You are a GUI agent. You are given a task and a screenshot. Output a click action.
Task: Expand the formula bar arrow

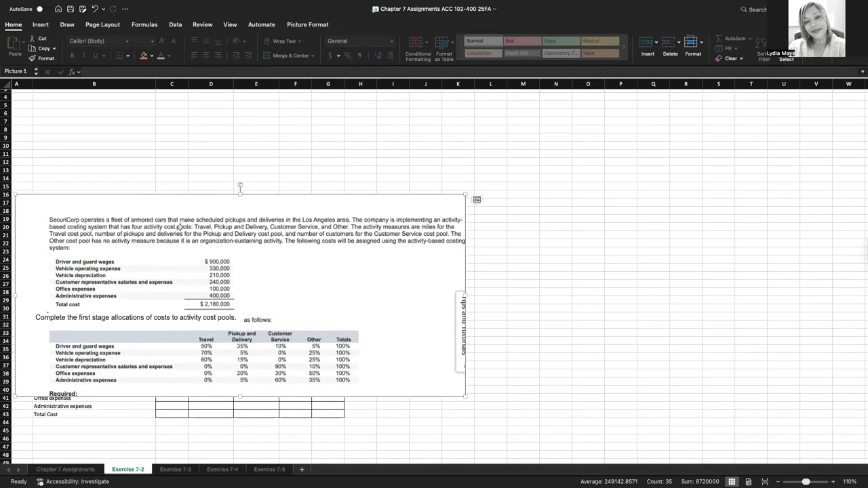pyautogui.click(x=863, y=72)
